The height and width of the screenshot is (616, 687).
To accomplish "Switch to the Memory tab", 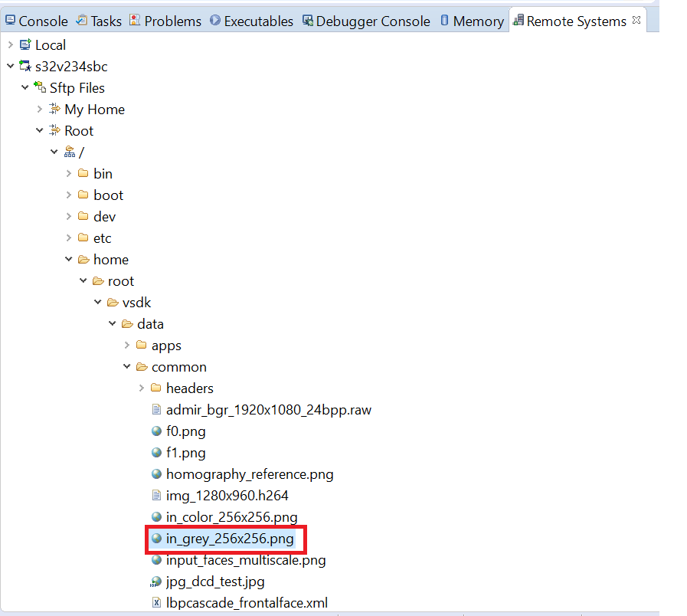I will click(472, 21).
